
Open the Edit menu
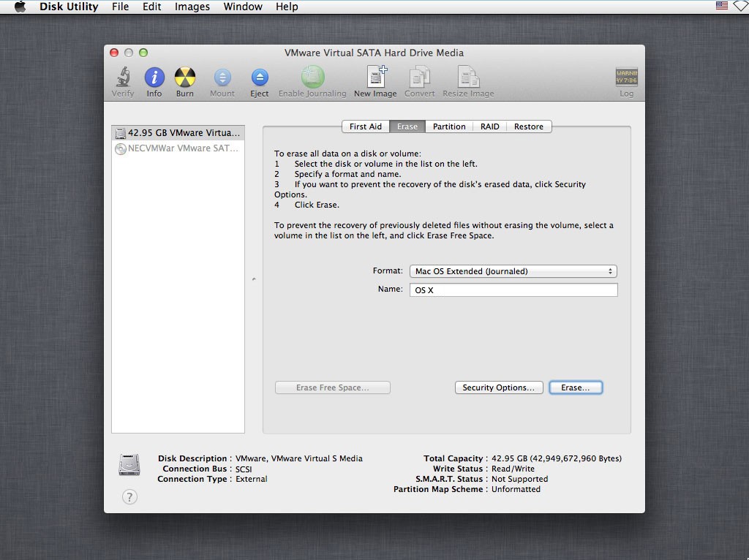(x=152, y=7)
